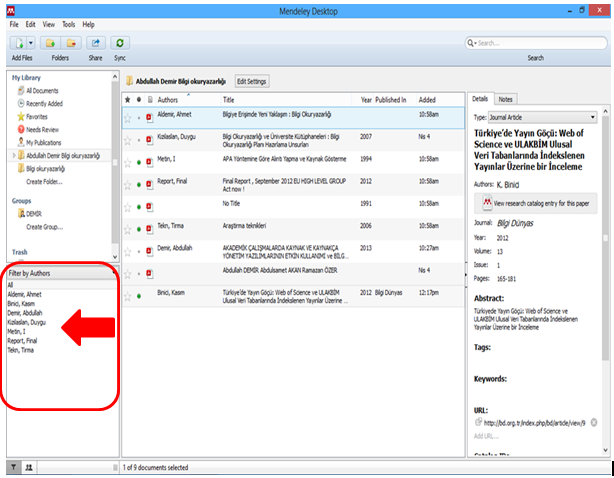Viewport: 614px width, 478px height.
Task: Expand the Abdullah Demir Bilgi okuryazarlığı folder
Action: (14, 155)
